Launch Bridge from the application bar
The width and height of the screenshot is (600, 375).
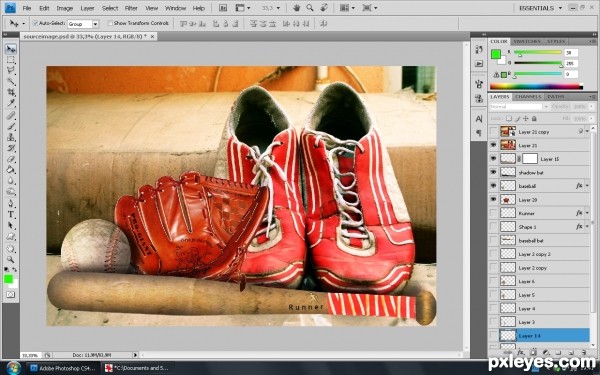(x=223, y=8)
